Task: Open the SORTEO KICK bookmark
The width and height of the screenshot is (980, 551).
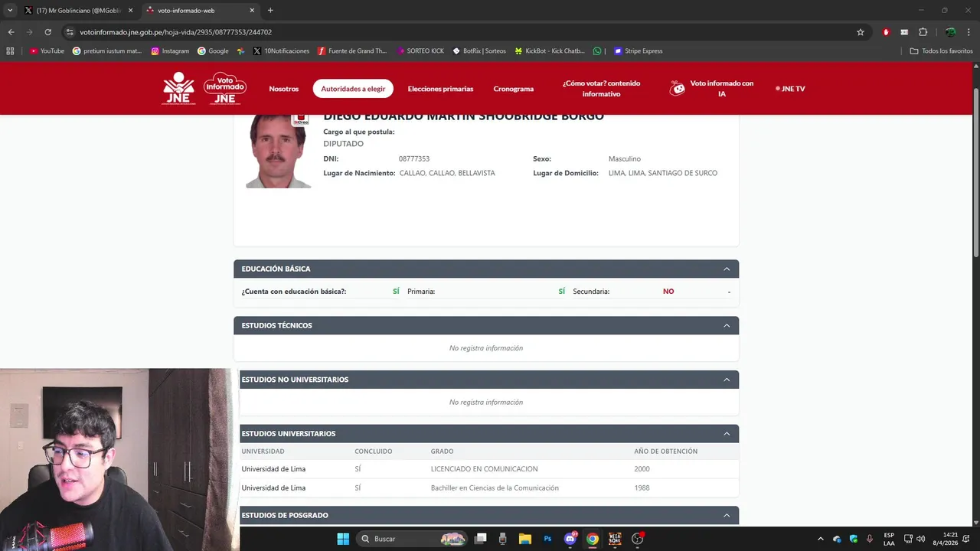Action: coord(420,51)
